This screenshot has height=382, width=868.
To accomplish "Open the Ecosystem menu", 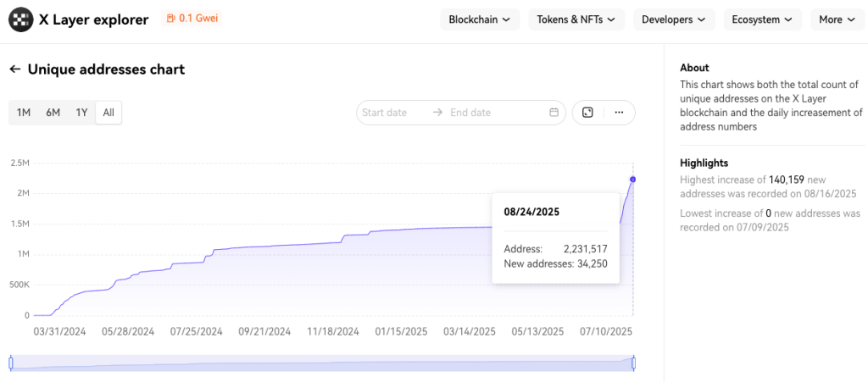I will 762,19.
